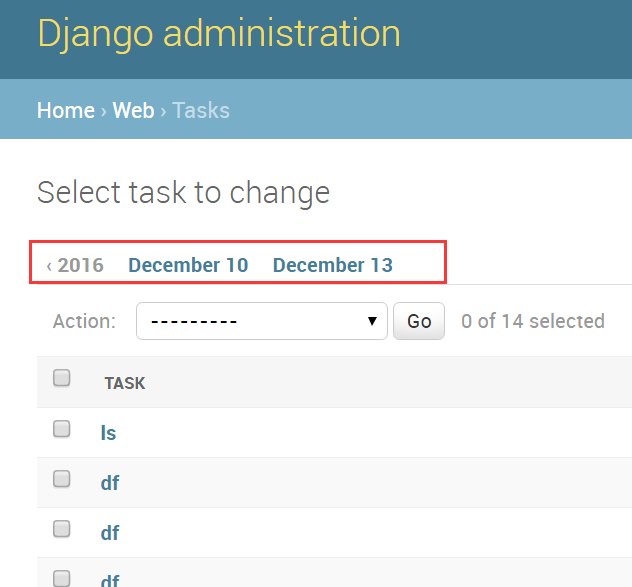
Task: Click the Django administration site title
Action: pyautogui.click(x=219, y=34)
